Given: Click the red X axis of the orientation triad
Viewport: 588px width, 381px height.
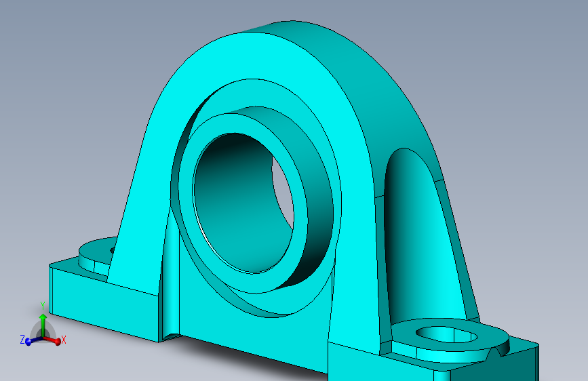Looking at the screenshot, I should (x=54, y=340).
